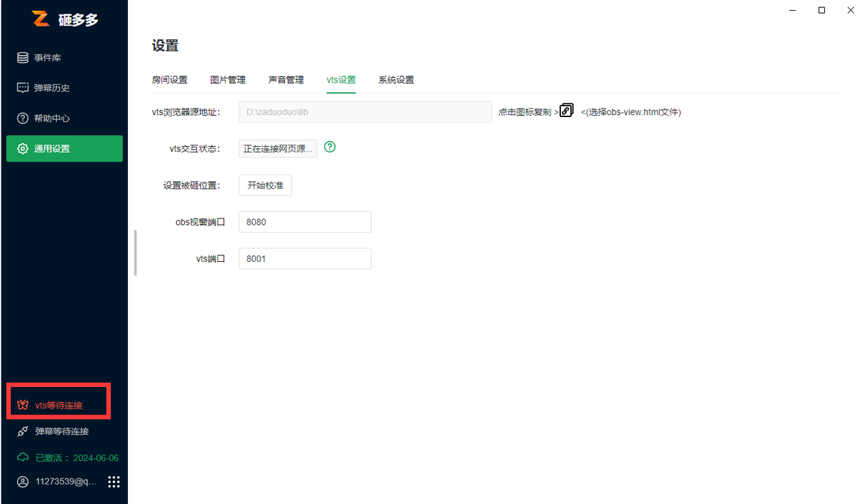The width and height of the screenshot is (866, 504).
Task: Click the 事件库 database icon
Action: tap(23, 58)
